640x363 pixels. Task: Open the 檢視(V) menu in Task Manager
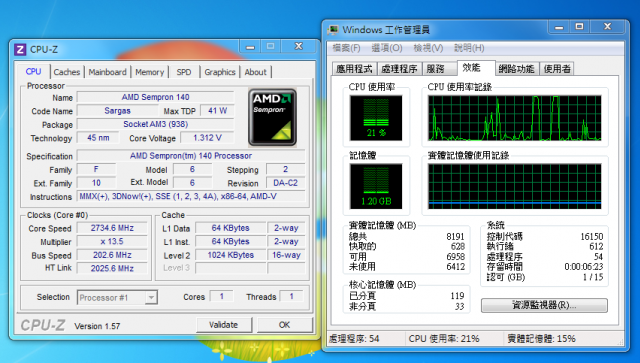click(428, 48)
